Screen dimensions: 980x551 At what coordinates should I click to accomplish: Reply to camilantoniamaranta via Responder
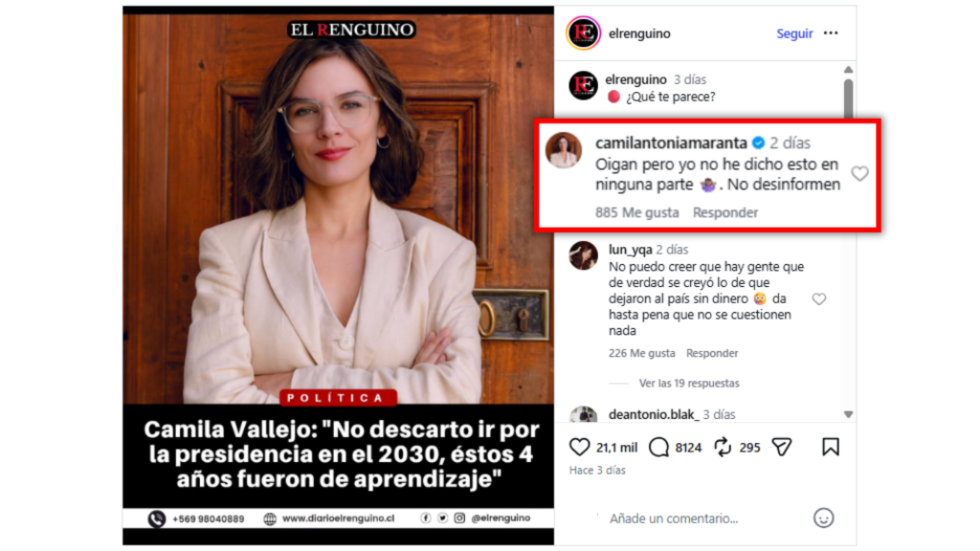click(x=725, y=212)
